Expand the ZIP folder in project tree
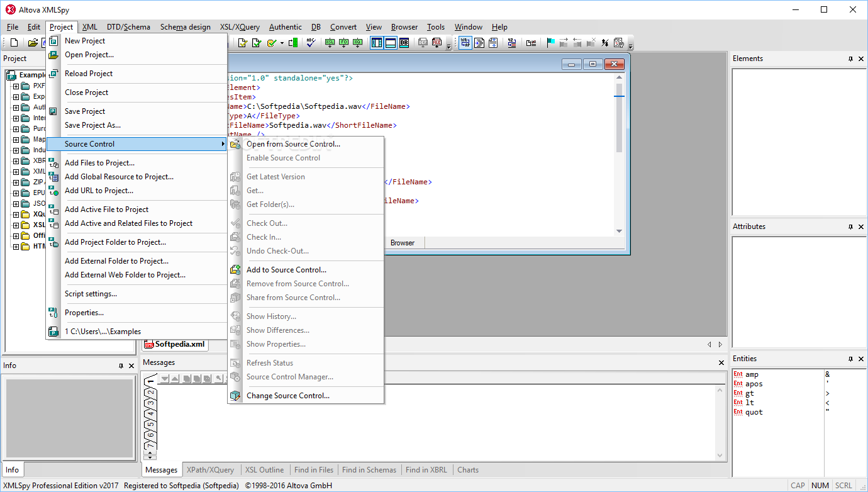 [16, 182]
